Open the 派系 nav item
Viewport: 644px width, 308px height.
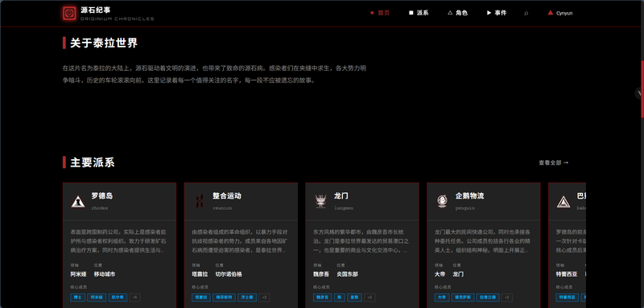tap(419, 13)
